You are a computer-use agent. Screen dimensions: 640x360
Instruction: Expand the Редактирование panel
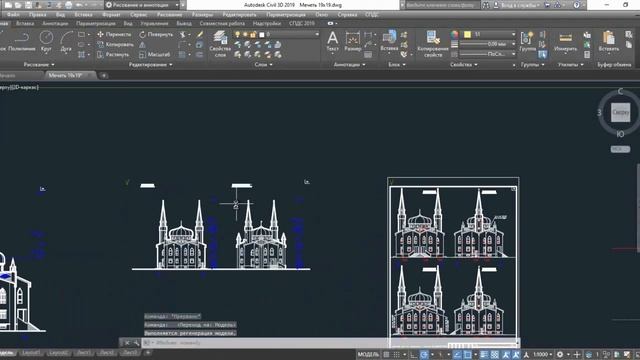[x=151, y=64]
